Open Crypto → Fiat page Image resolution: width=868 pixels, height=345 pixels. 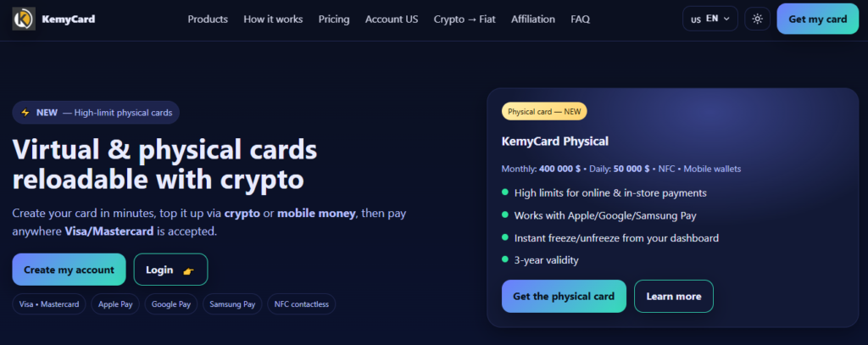465,19
